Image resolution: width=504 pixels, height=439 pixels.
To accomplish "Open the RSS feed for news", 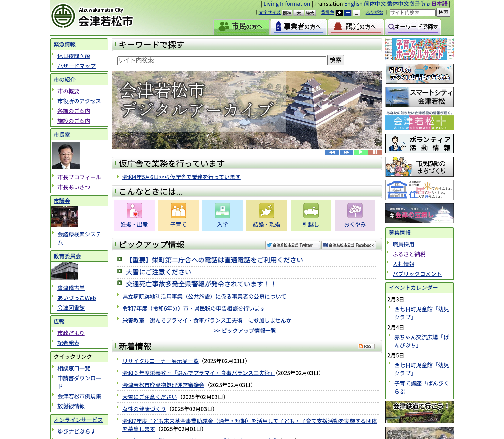I will point(366,346).
